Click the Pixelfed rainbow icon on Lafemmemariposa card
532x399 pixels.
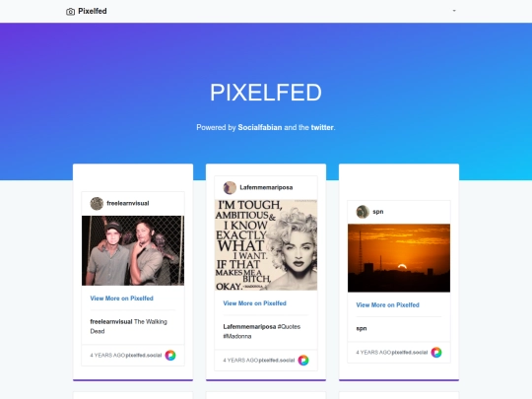tap(303, 360)
